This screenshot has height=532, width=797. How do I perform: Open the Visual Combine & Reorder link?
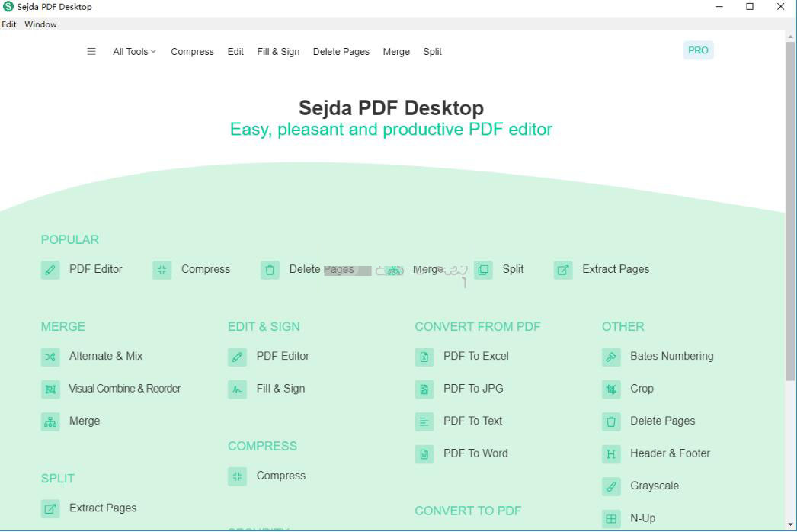(x=124, y=389)
